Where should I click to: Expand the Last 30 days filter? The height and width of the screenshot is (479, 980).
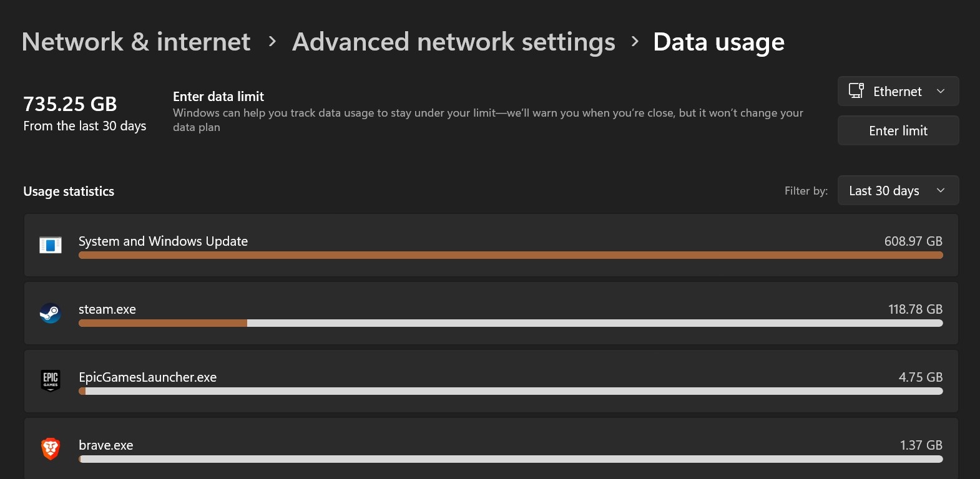pyautogui.click(x=898, y=191)
